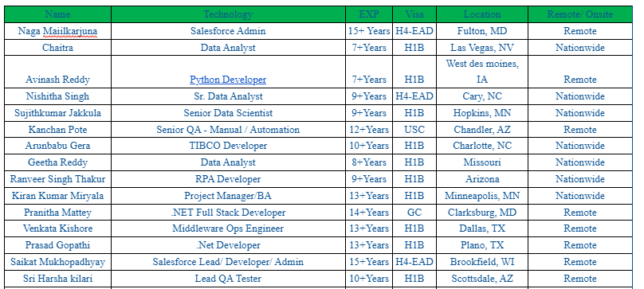Select the Prasad Gopathi cell
Image resolution: width=644 pixels, height=289 pixels.
point(58,245)
